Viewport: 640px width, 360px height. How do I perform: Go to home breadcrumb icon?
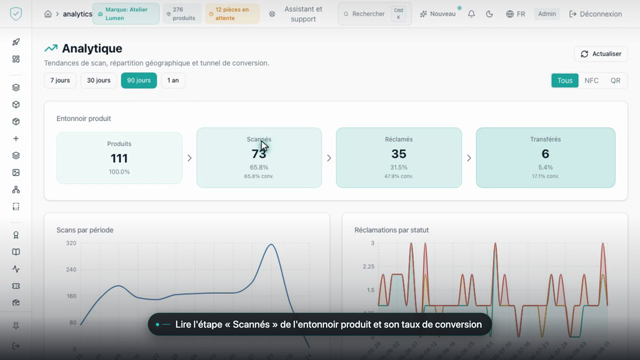pyautogui.click(x=48, y=14)
